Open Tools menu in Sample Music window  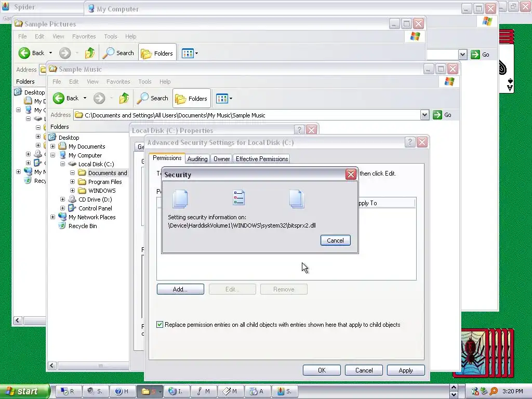(145, 82)
